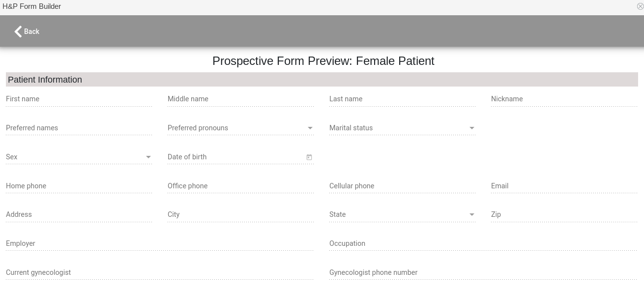Click the Current gynecologist field
This screenshot has width=644, height=297.
159,273
